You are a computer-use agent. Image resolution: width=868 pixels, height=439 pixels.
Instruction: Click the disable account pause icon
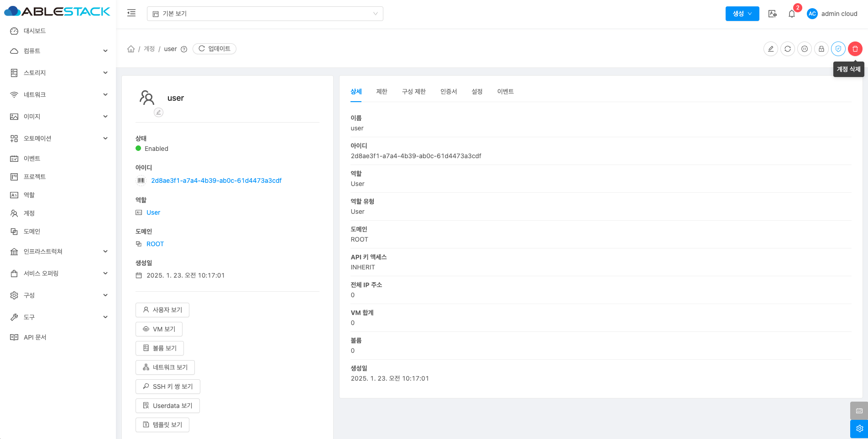click(805, 49)
